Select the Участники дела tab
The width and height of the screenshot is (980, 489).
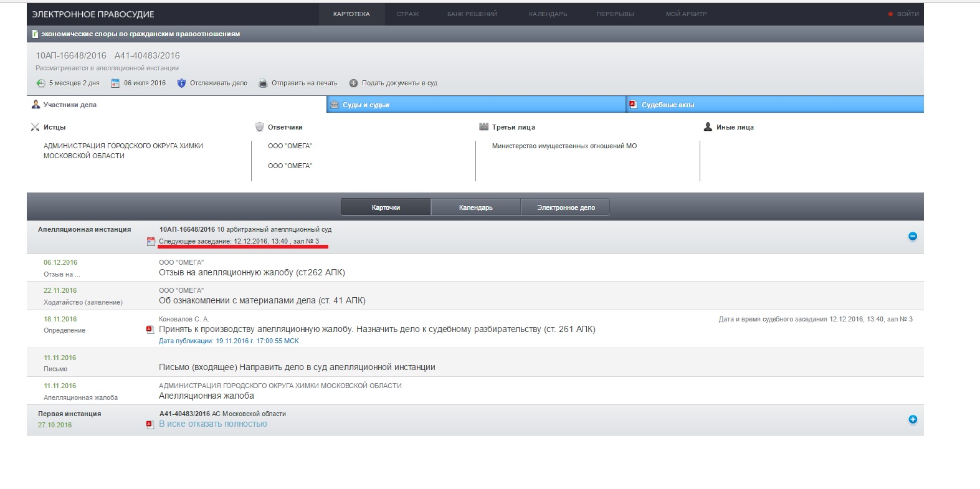pos(70,105)
